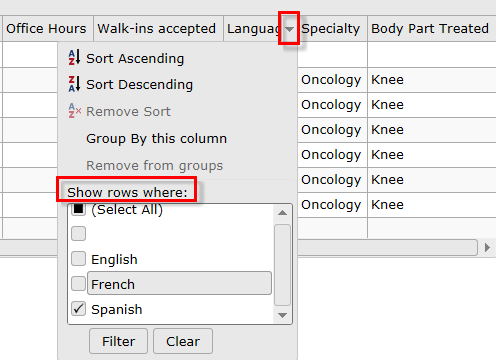Image resolution: width=496 pixels, height=360 pixels.
Task: Click the horizontal grid scrollbar
Action: point(387,247)
